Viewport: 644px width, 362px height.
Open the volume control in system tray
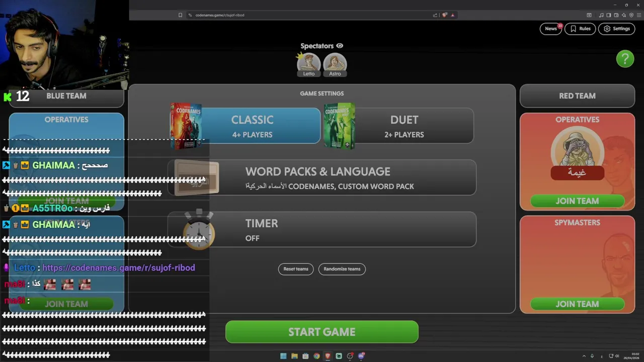(617, 356)
